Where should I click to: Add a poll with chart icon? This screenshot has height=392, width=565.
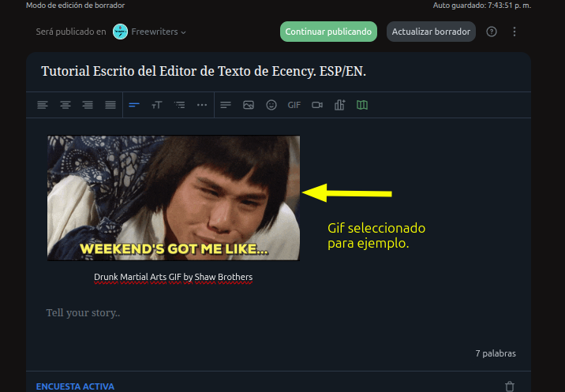[x=340, y=105]
